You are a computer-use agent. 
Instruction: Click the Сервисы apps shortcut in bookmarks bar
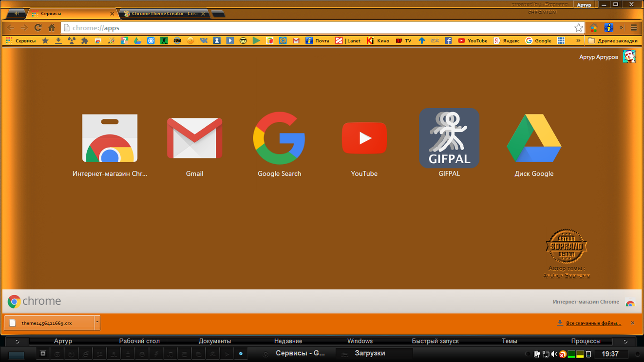[21, 41]
